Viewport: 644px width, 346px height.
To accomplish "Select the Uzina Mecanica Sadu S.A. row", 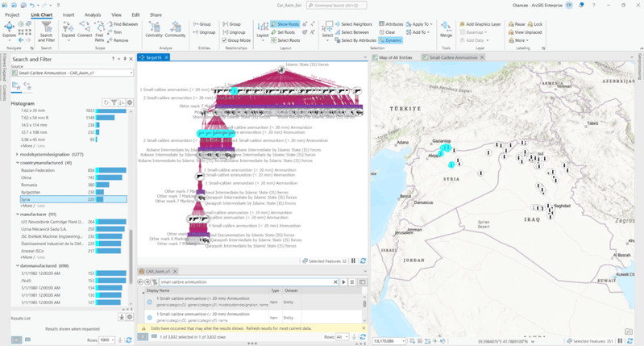I will 73,229.
